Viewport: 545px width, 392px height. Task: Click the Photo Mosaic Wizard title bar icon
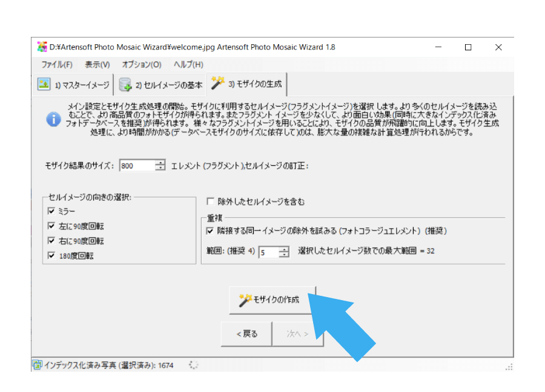tap(42, 47)
